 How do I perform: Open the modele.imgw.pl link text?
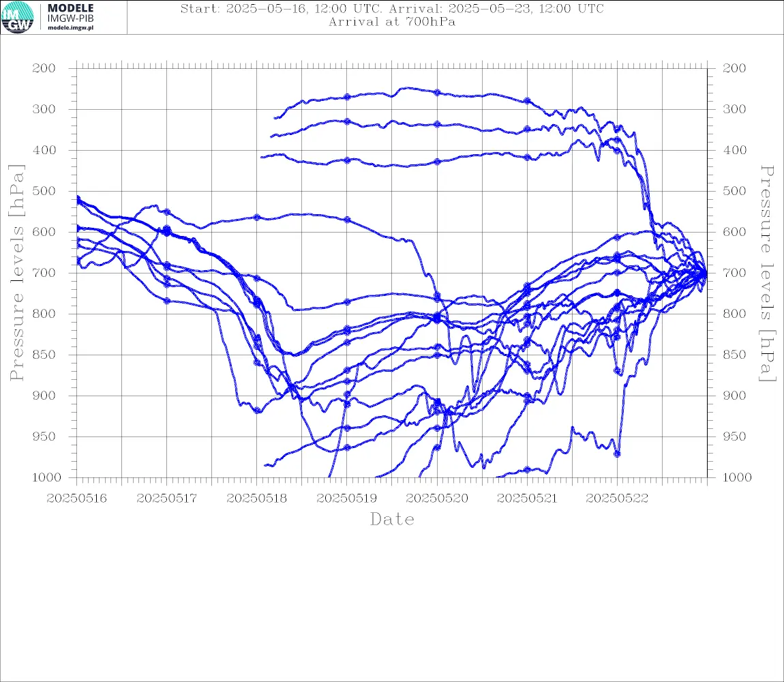click(70, 28)
